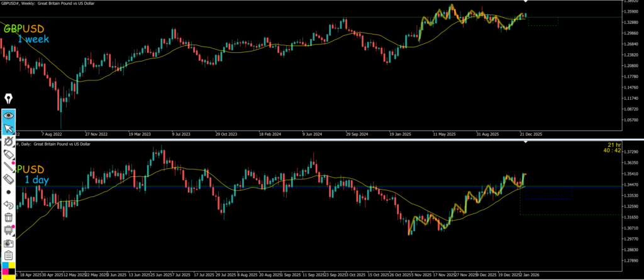Take a screenshot with the camera icon

tap(9, 243)
